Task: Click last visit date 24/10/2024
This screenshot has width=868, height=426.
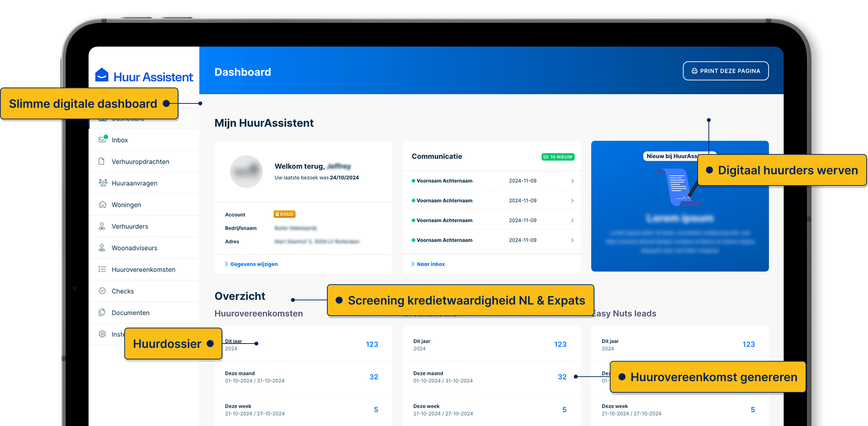Action: click(x=344, y=178)
